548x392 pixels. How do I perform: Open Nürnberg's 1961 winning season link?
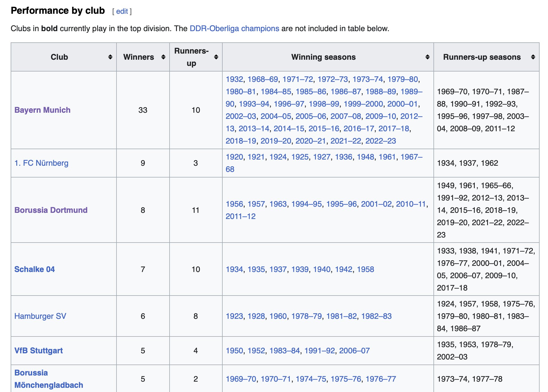pyautogui.click(x=387, y=157)
